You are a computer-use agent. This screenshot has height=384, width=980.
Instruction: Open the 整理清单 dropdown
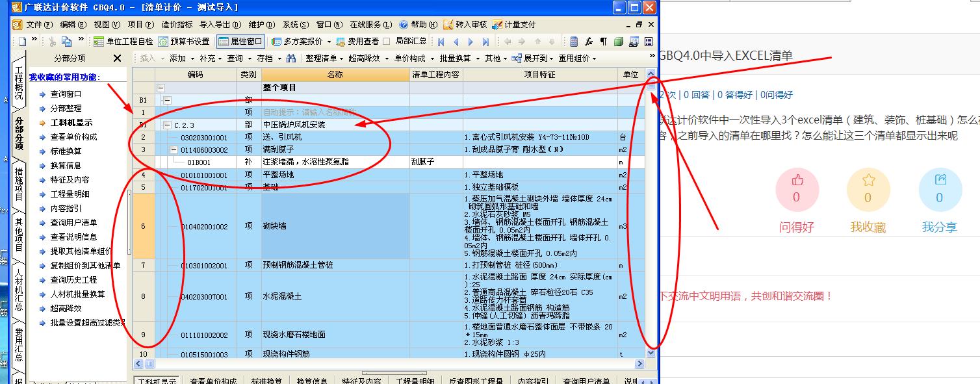pyautogui.click(x=324, y=58)
